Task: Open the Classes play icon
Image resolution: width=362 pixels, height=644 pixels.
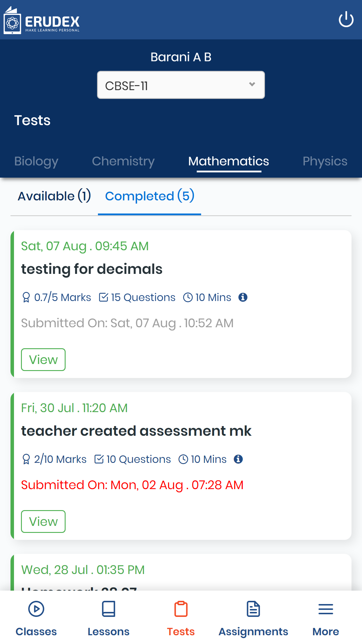Action: coord(36,609)
